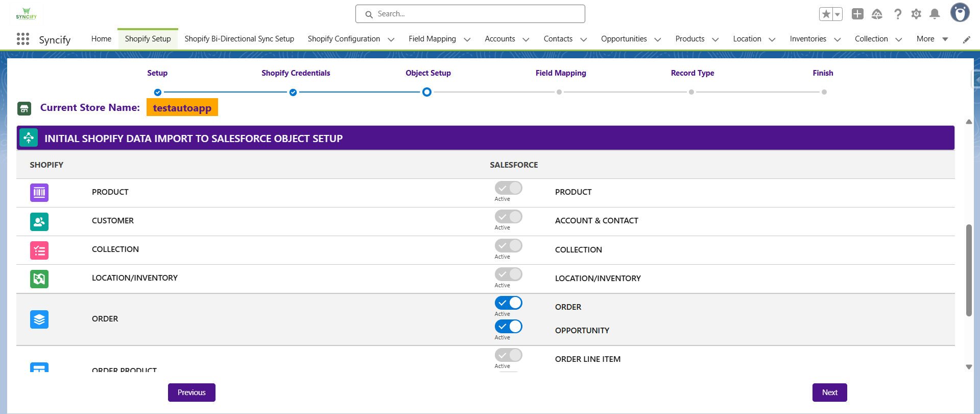Click the Order Product table icon

[x=39, y=367]
